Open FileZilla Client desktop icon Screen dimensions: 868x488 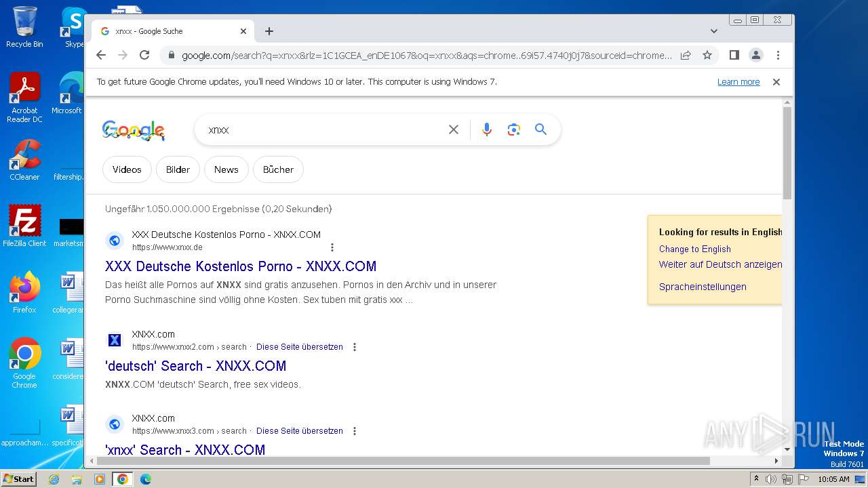pos(24,226)
